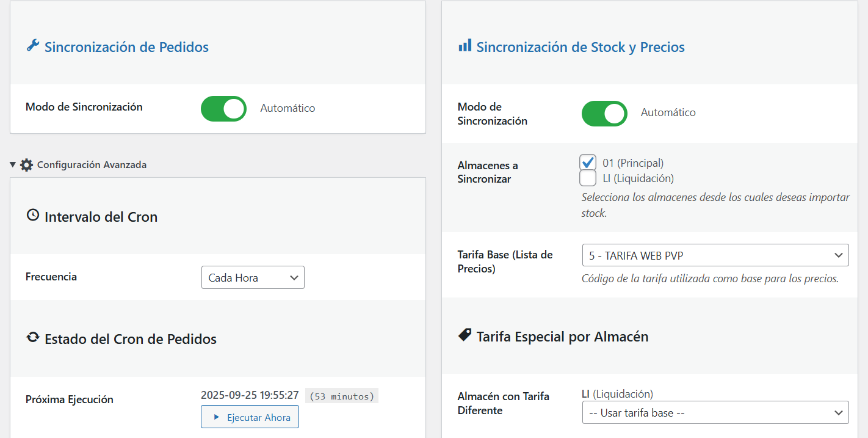Screen dimensions: 868x438
Task: Open the Frecuencia dropdown set to Cada Hora
Action: [x=253, y=277]
